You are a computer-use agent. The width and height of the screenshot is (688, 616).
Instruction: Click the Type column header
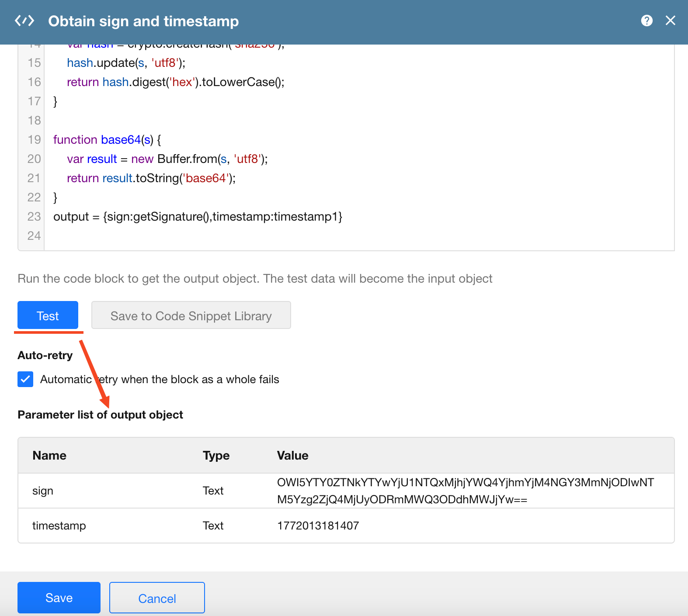[216, 455]
